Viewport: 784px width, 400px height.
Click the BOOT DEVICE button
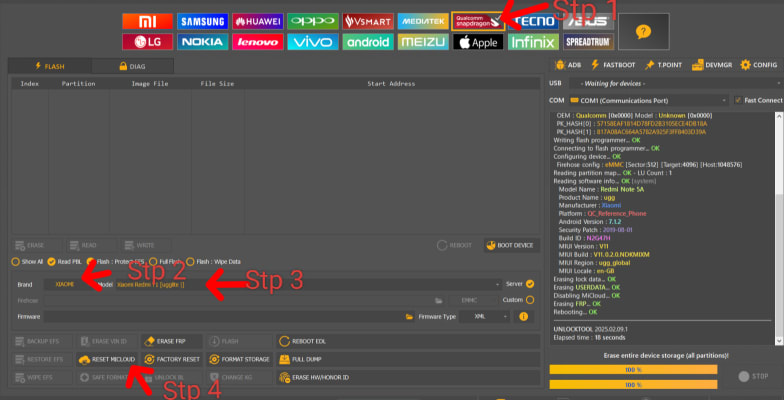tap(512, 246)
